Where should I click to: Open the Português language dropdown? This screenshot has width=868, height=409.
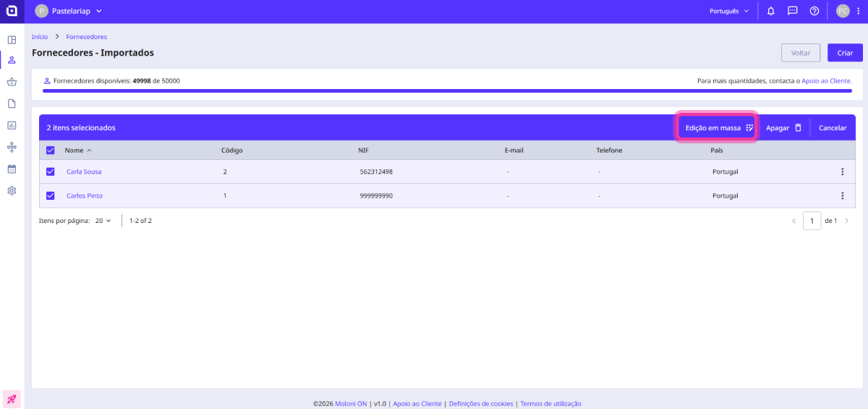(x=729, y=11)
